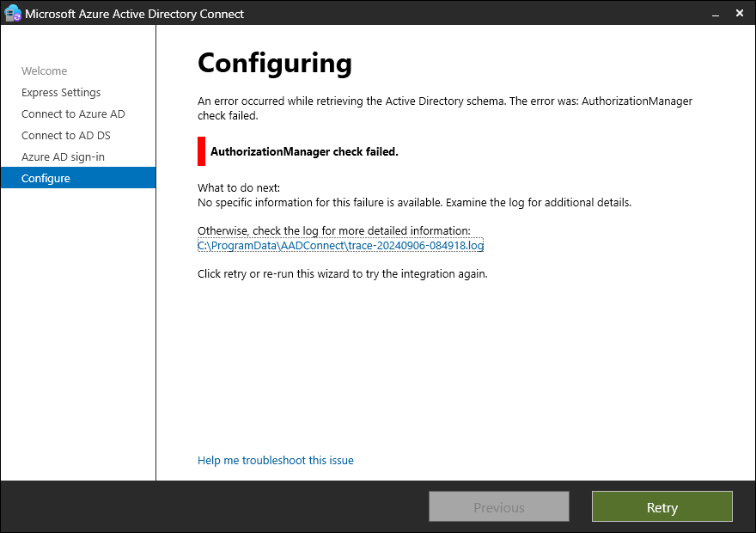Screen dimensions: 756x533
Task: Open the trace-20240906-084918.log file link
Action: (x=340, y=245)
